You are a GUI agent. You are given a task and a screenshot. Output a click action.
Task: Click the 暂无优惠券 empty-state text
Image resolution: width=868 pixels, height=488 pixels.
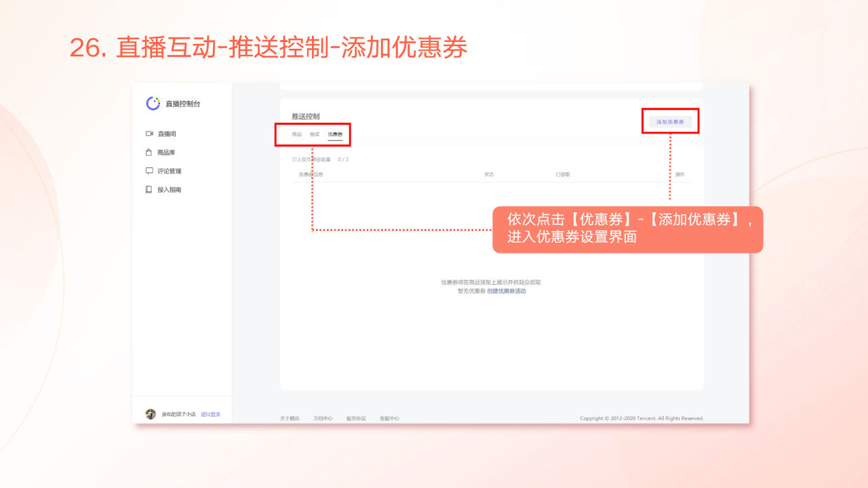[x=472, y=291]
